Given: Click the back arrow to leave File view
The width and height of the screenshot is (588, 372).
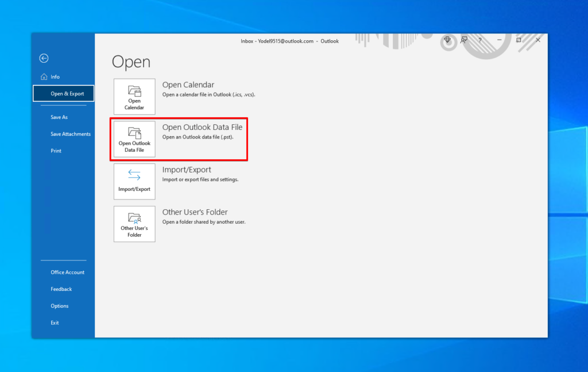Looking at the screenshot, I should point(44,58).
